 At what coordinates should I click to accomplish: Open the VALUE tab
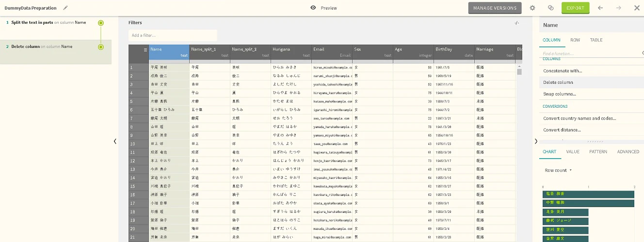573,152
